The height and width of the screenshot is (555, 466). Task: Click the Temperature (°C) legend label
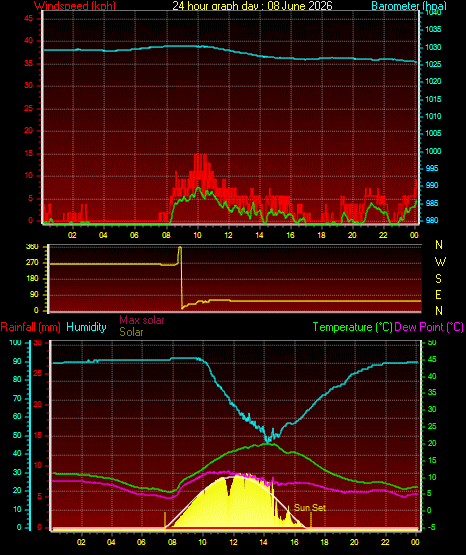[352, 327]
